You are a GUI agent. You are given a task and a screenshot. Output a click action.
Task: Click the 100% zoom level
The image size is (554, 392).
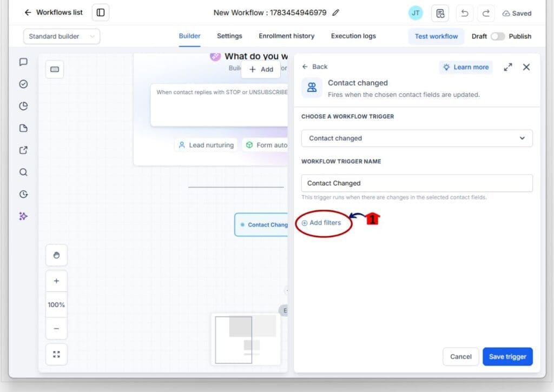pyautogui.click(x=56, y=305)
